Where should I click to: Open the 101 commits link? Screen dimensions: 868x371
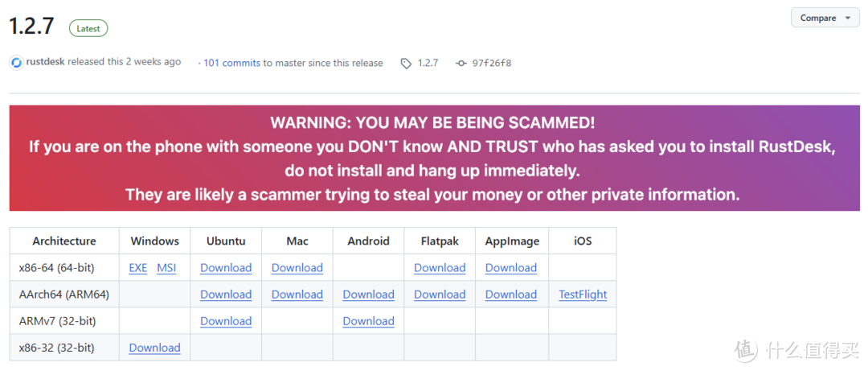[231, 63]
